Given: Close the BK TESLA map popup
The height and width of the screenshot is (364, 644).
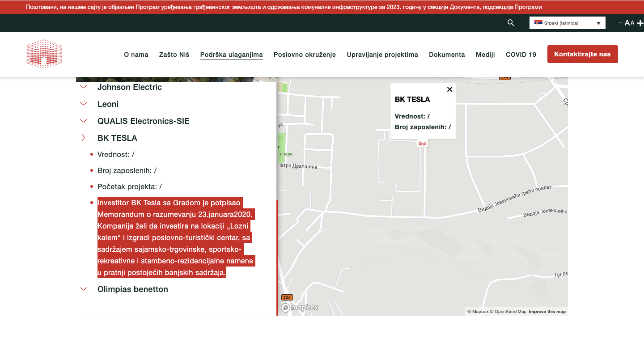Looking at the screenshot, I should coord(449,89).
